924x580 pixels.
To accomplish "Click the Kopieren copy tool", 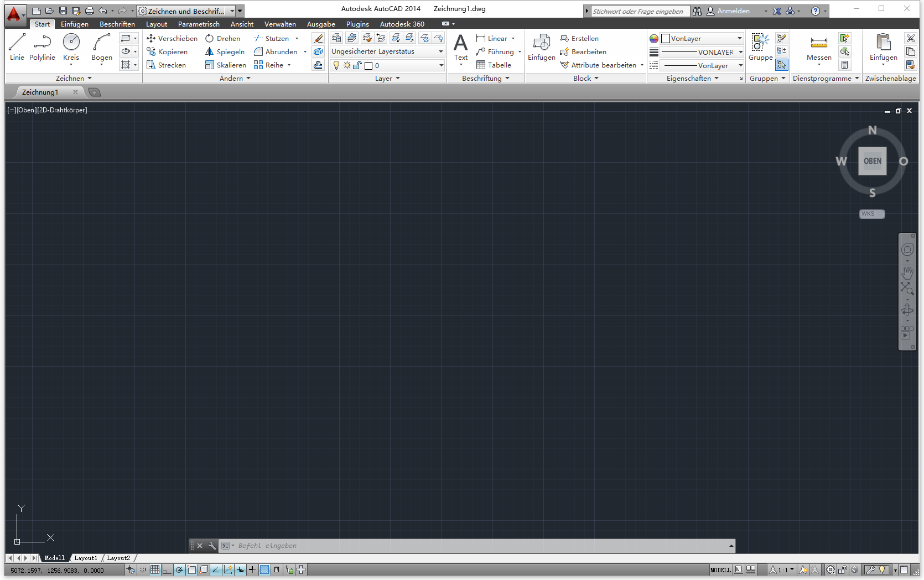I will tap(167, 51).
